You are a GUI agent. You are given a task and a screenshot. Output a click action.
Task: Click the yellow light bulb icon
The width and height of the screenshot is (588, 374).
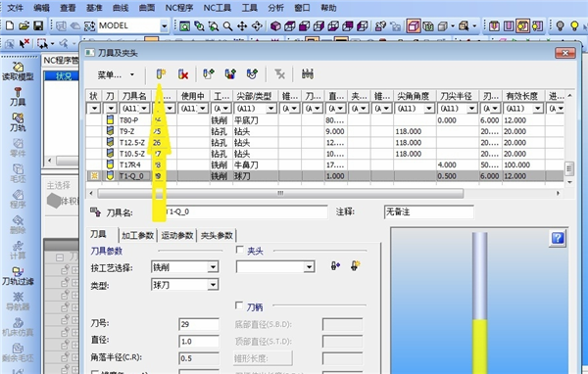[574, 25]
